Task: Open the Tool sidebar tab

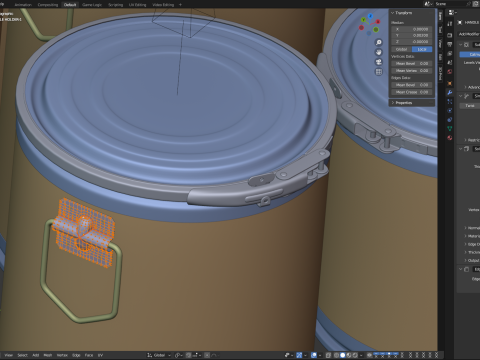Action: click(x=440, y=29)
